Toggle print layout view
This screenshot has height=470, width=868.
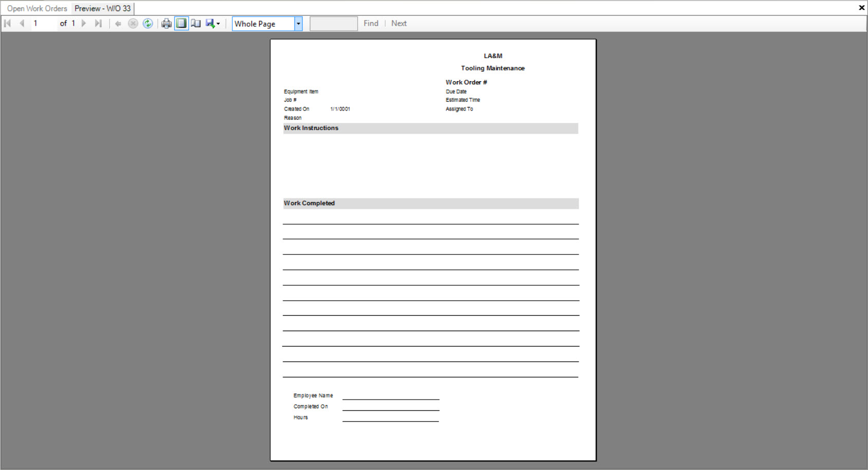coord(181,24)
